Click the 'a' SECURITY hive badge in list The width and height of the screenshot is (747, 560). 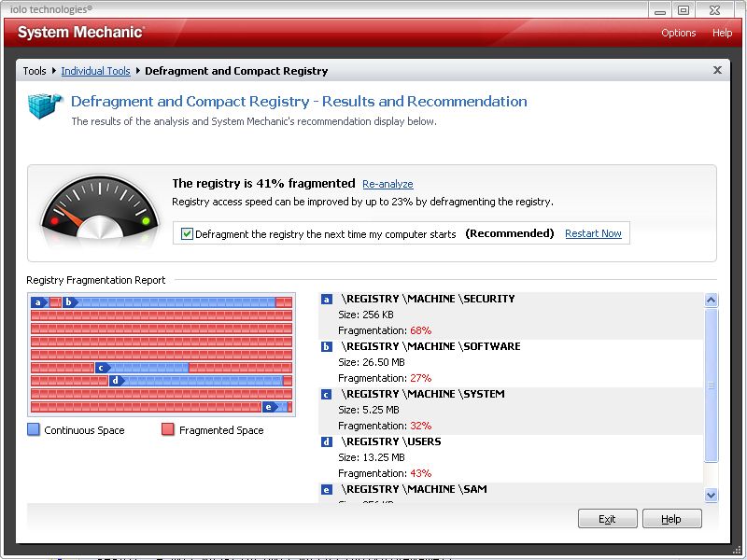326,300
